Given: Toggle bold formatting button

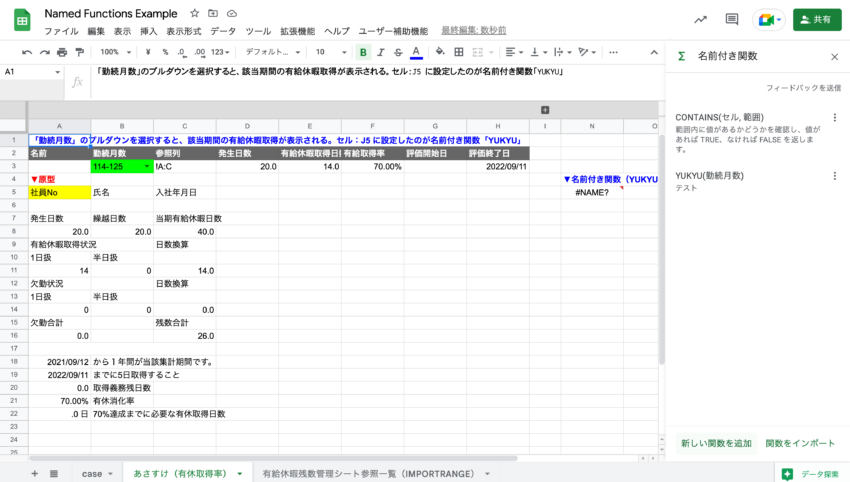Looking at the screenshot, I should click(363, 52).
